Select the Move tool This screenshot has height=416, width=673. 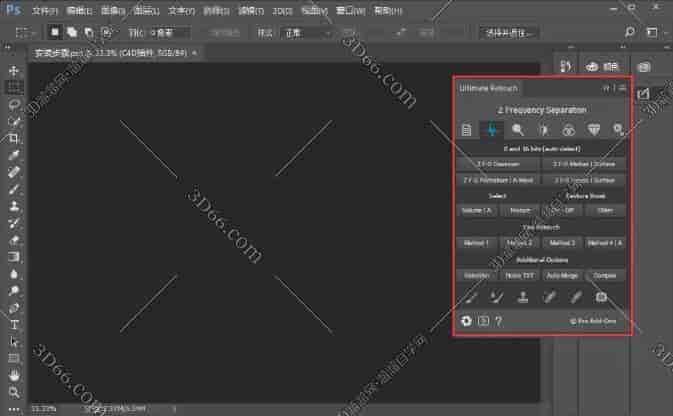(x=14, y=71)
